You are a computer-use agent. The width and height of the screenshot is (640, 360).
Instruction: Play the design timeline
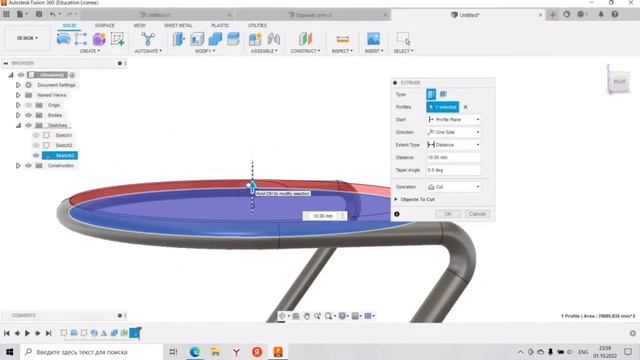[x=27, y=333]
